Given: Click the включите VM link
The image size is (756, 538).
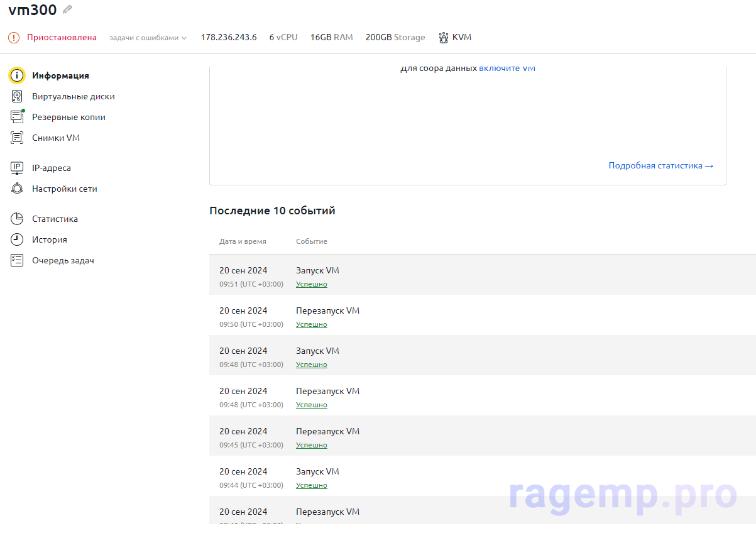Looking at the screenshot, I should 507,69.
